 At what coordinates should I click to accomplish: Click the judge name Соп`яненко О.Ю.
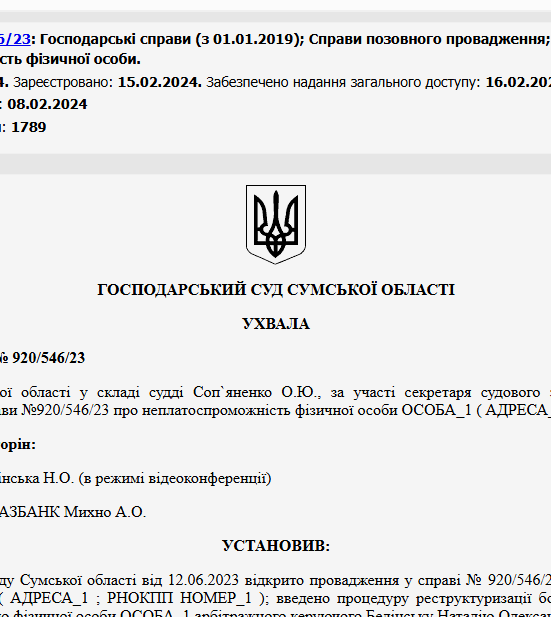257,392
